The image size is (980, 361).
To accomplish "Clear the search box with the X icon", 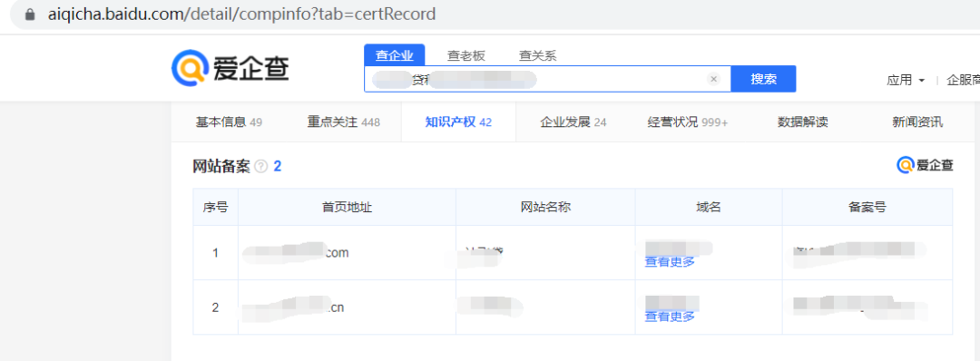I will (714, 79).
